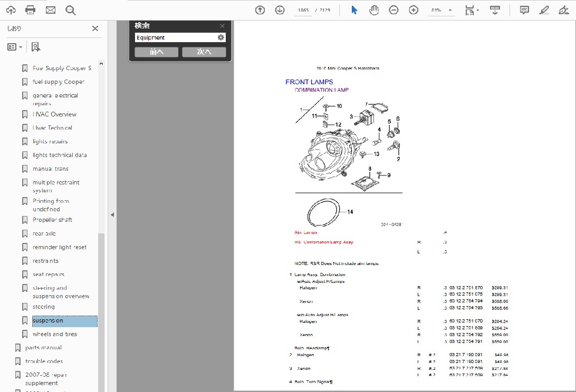Click the search field containing 'Equipment'

pos(175,37)
